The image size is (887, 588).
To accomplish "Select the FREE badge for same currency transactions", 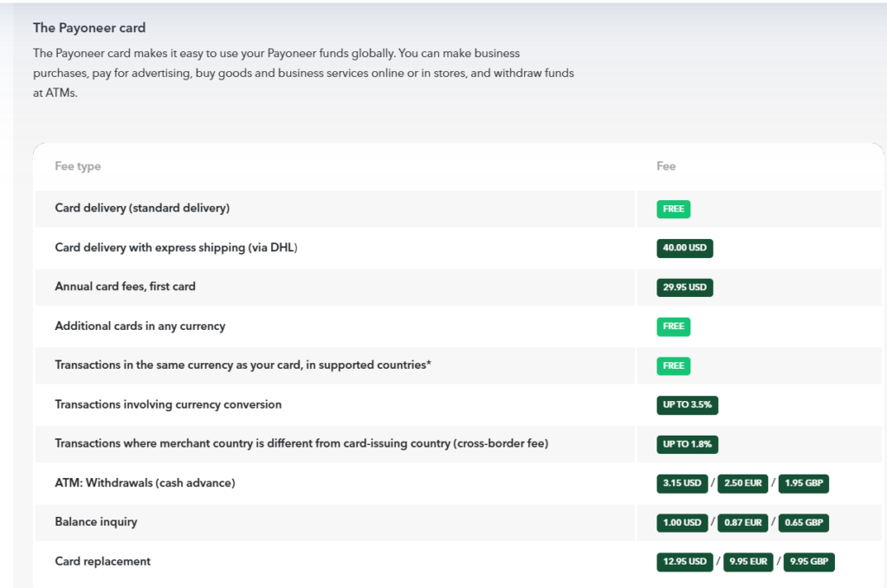I will (x=673, y=365).
